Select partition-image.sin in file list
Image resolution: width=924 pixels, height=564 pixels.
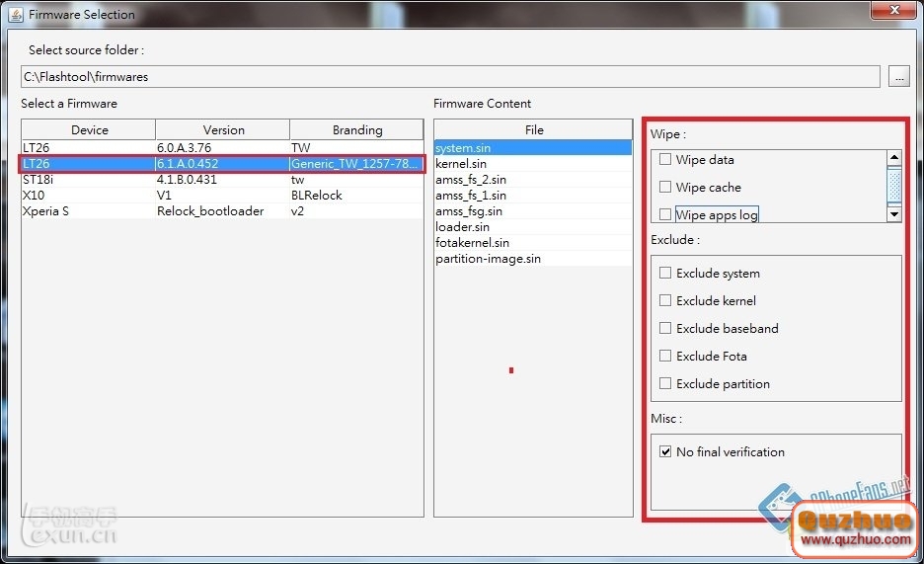click(533, 259)
